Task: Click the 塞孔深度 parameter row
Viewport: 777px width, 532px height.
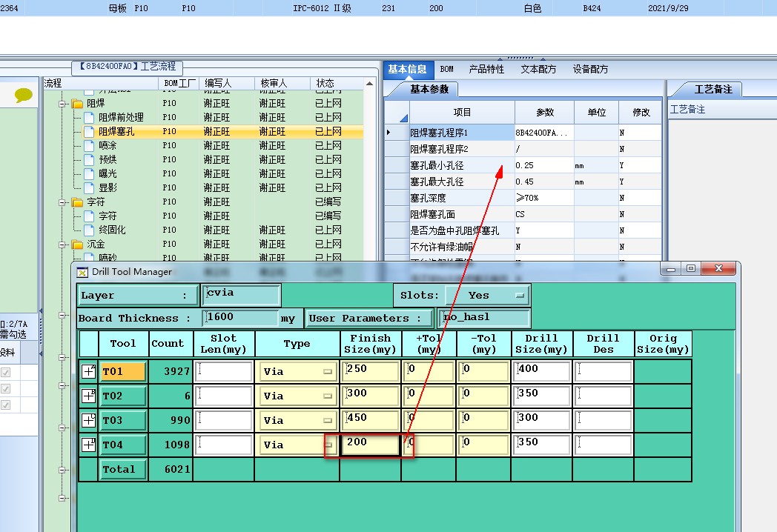Action: point(523,198)
